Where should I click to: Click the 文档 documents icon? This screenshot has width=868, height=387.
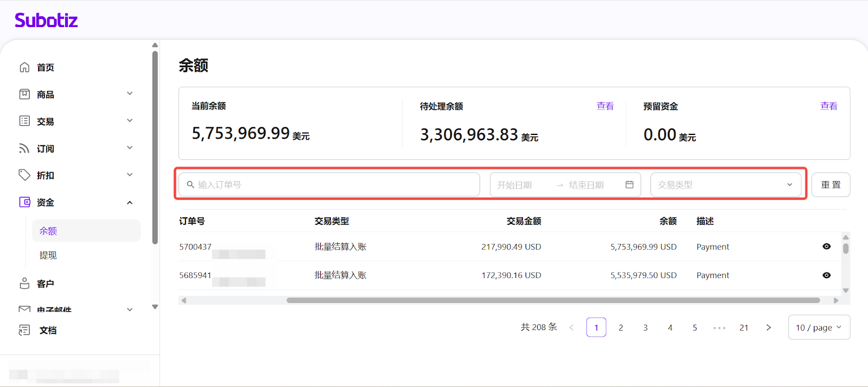click(24, 330)
